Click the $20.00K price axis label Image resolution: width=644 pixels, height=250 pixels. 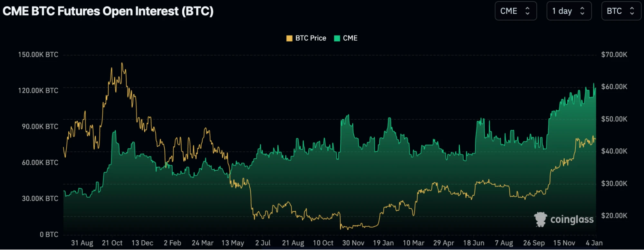coord(614,215)
